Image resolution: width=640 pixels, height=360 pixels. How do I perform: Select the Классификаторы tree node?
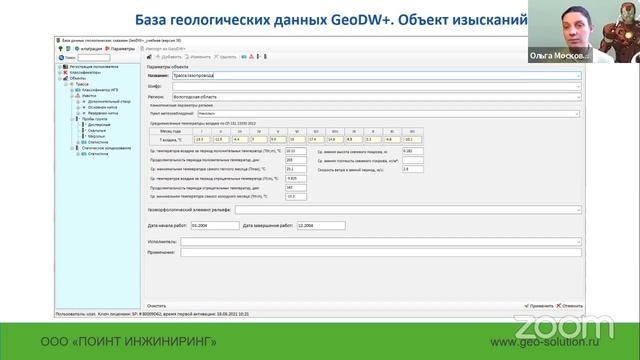(x=84, y=72)
